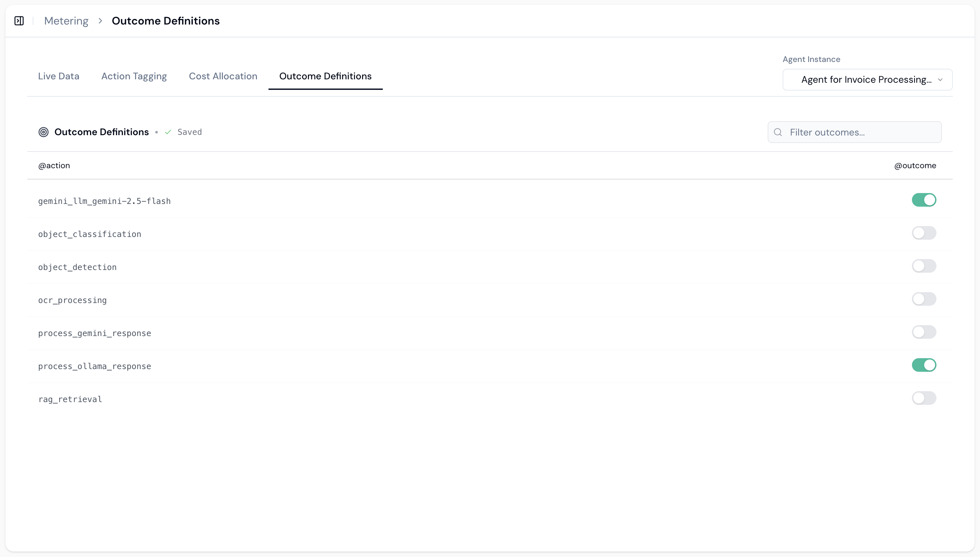Click the @outcome column header

point(915,165)
